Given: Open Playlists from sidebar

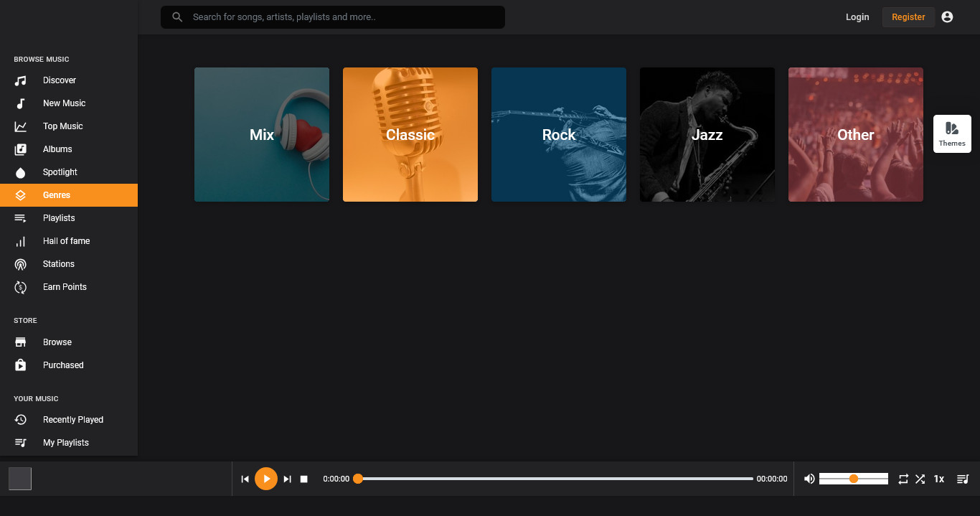Looking at the screenshot, I should (69, 218).
